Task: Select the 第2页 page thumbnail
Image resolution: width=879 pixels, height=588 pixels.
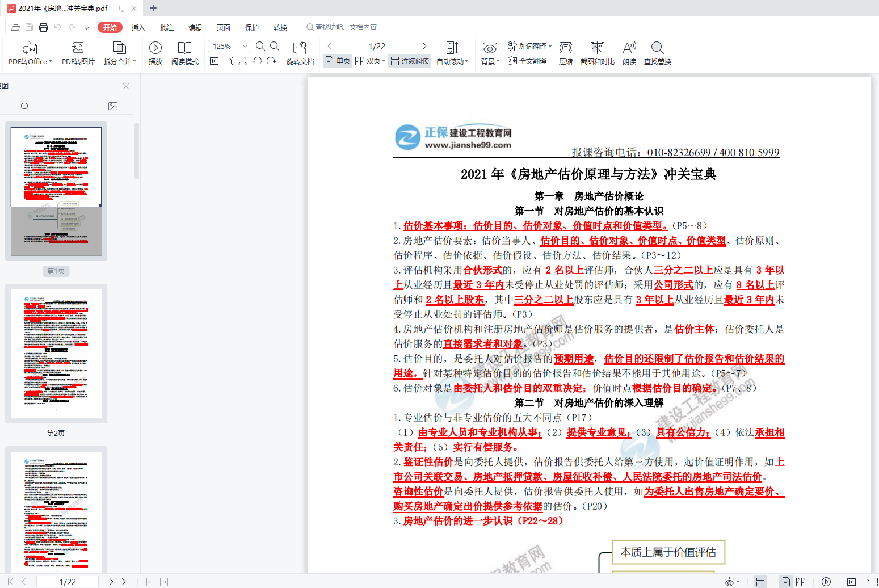Action: [55, 354]
